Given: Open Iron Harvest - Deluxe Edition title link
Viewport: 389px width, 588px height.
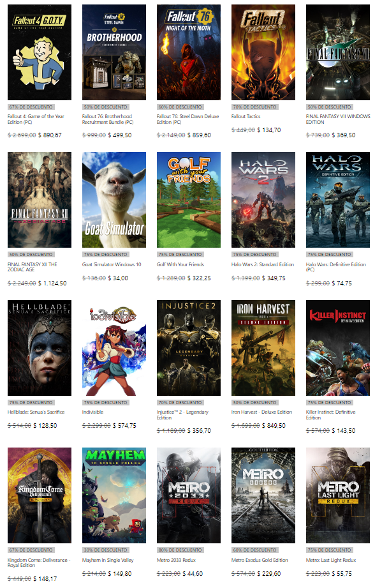Looking at the screenshot, I should coord(261,412).
